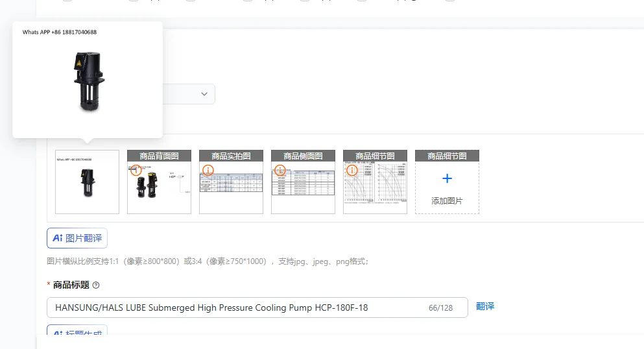Select the 商品背面图 thumbnail with two pumps
Screen dimensions: 644x349
click(x=159, y=182)
